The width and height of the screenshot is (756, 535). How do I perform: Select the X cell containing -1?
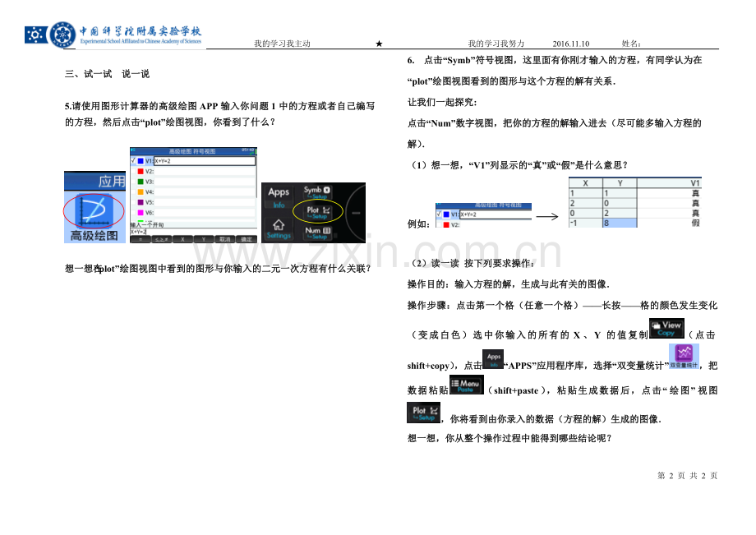tap(585, 224)
